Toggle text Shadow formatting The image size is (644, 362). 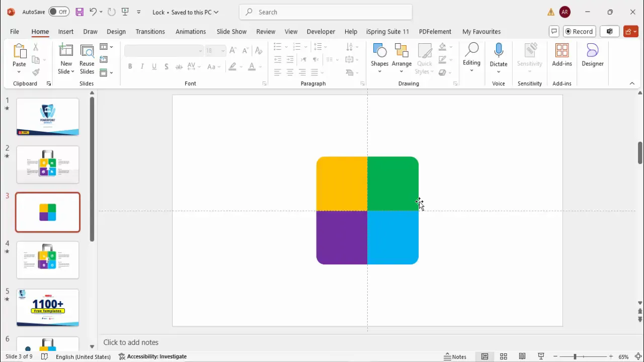tap(167, 66)
